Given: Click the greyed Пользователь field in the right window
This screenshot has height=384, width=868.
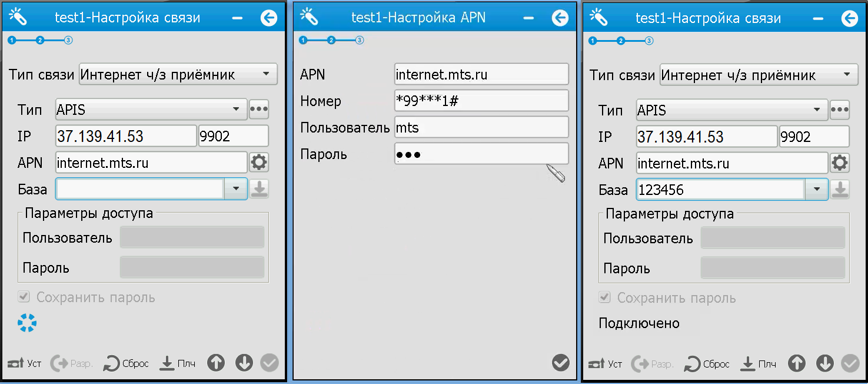Looking at the screenshot, I should point(773,238).
